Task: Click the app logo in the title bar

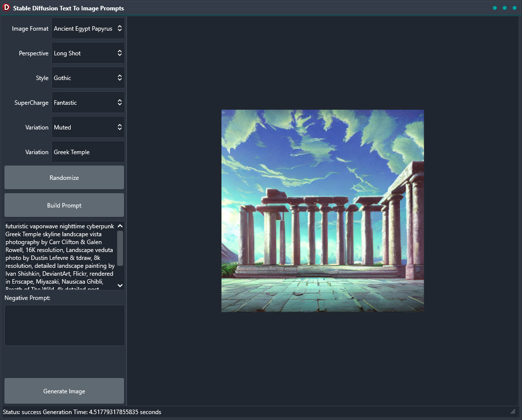Action: [6, 7]
